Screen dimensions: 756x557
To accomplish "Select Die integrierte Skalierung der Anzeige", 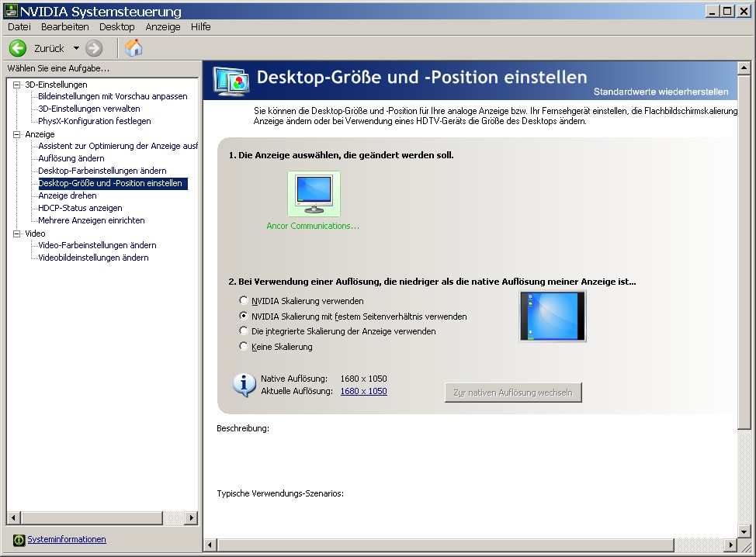I will coord(244,330).
